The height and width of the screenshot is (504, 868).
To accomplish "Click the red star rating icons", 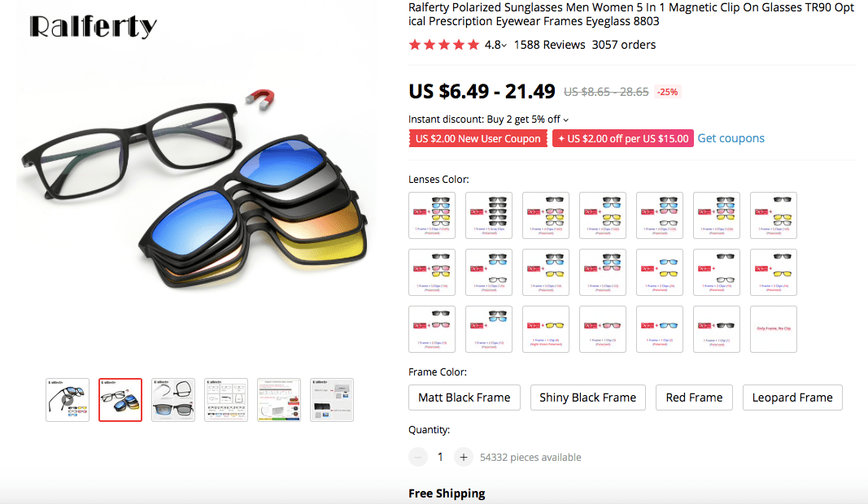I will [443, 45].
